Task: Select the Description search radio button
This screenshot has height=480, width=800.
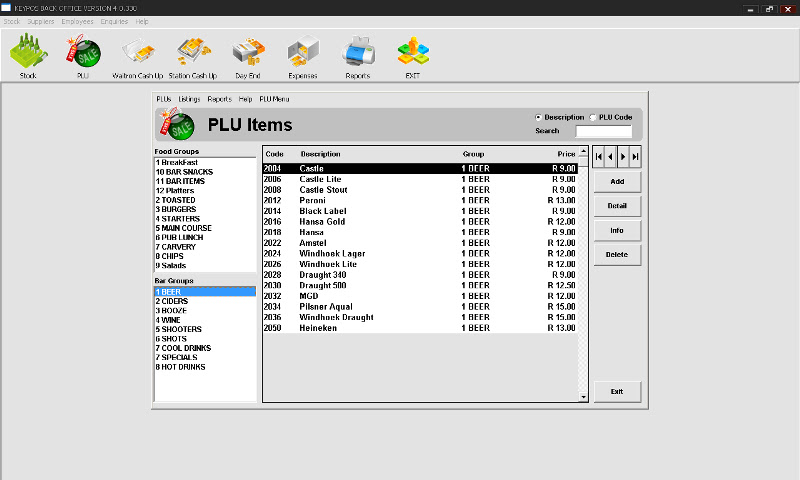Action: [538, 117]
